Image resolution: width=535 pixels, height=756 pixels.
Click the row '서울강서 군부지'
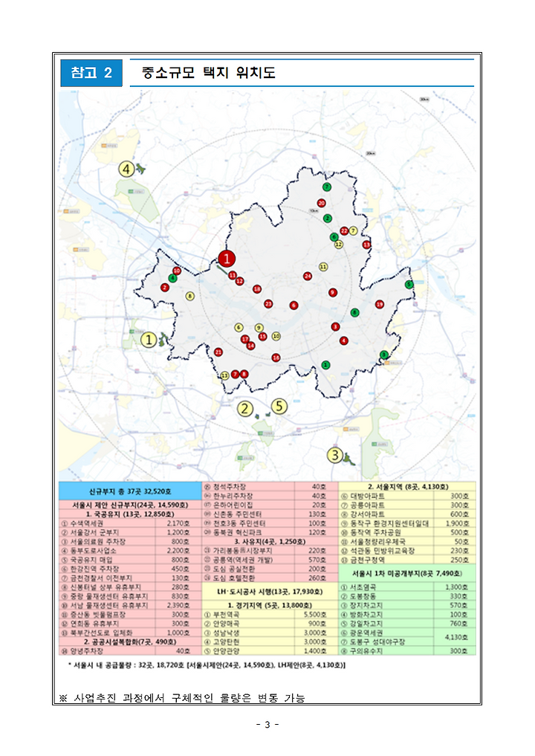(x=130, y=533)
